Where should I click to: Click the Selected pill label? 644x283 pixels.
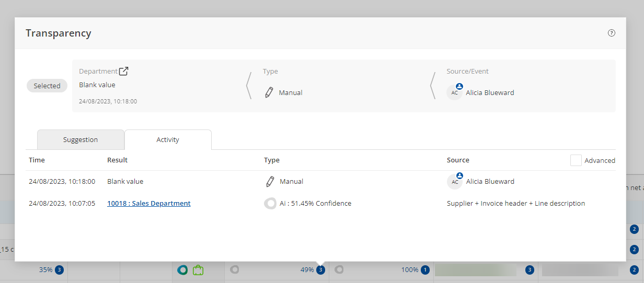tap(47, 86)
